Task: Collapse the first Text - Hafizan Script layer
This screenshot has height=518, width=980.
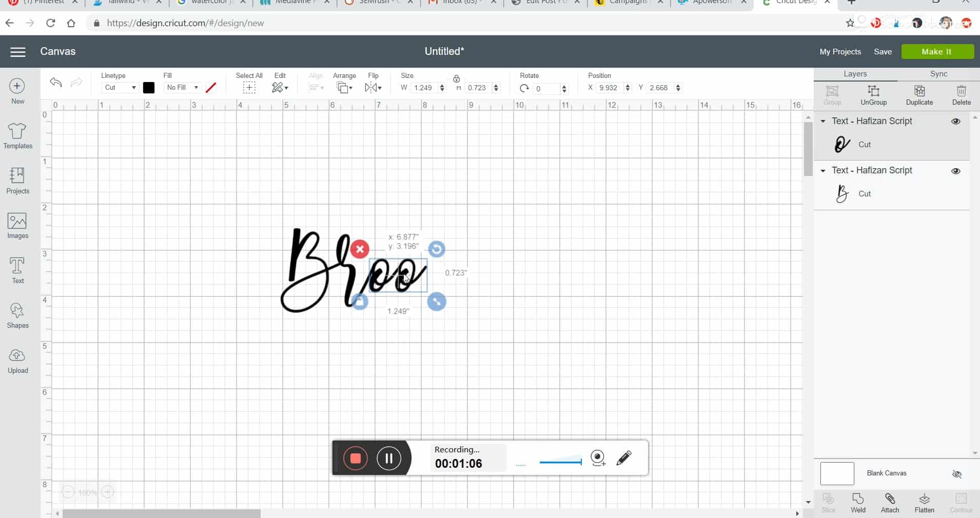Action: click(x=822, y=122)
